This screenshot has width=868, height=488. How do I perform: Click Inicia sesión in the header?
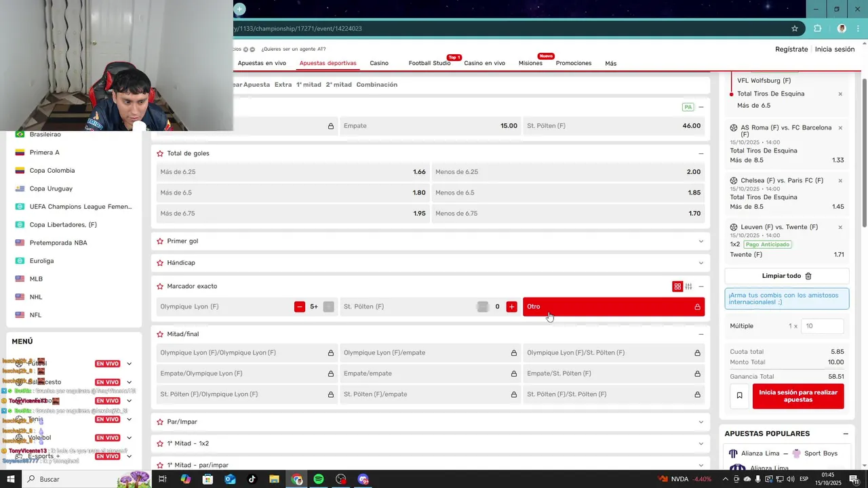835,49
